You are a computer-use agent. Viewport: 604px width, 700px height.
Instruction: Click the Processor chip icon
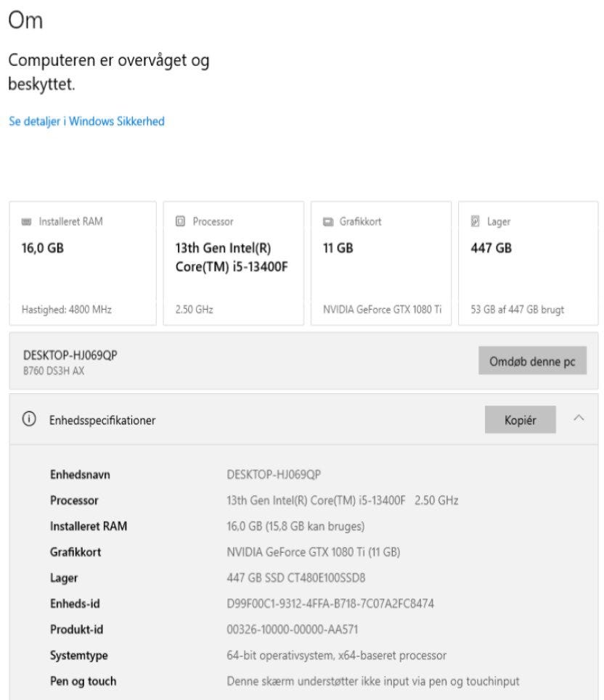coord(181,222)
